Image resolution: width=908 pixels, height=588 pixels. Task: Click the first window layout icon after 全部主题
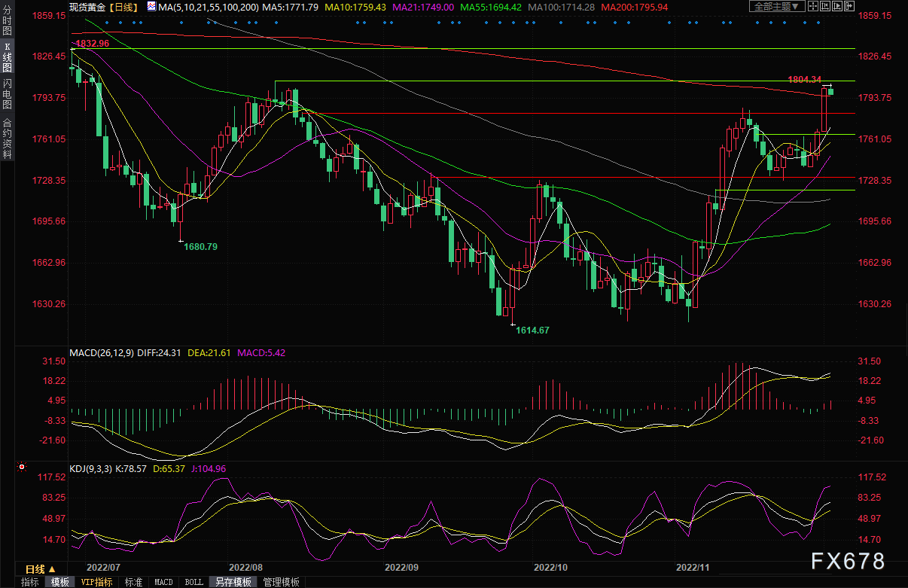coord(812,7)
